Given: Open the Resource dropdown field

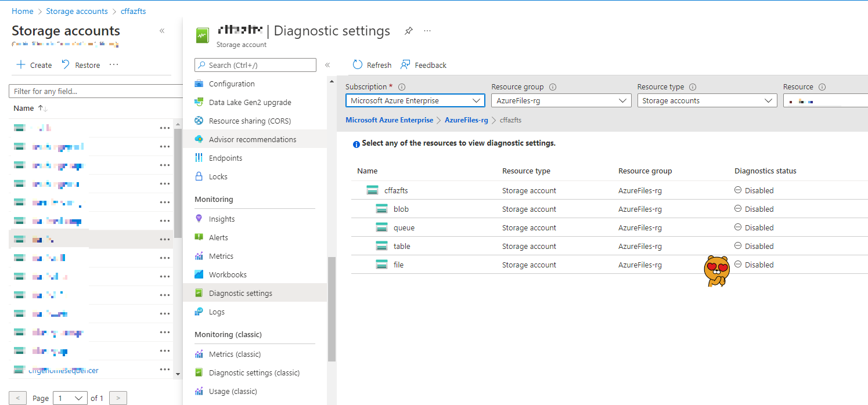Looking at the screenshot, I should click(826, 100).
